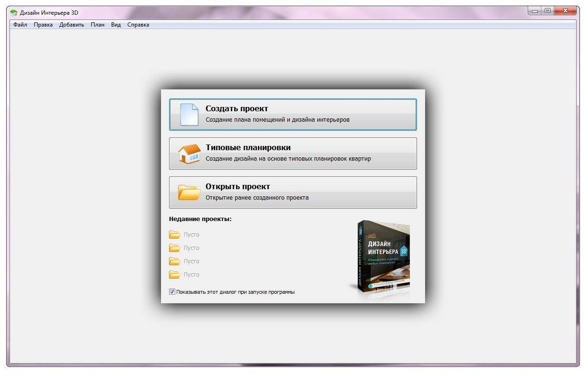The height and width of the screenshot is (376, 588).
Task: Click open folder icon in Открыть проект
Action: (189, 193)
